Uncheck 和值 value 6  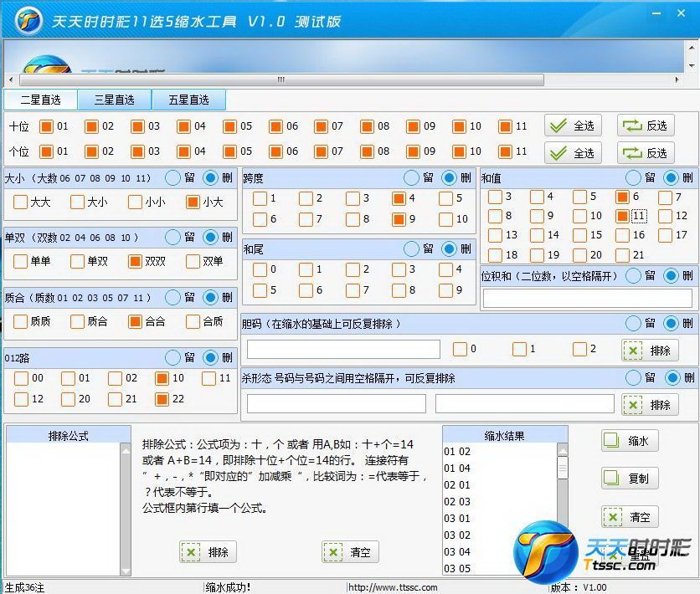pos(622,197)
